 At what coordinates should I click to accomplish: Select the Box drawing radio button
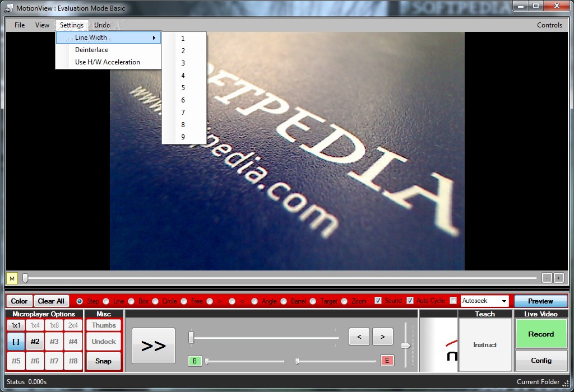point(131,301)
